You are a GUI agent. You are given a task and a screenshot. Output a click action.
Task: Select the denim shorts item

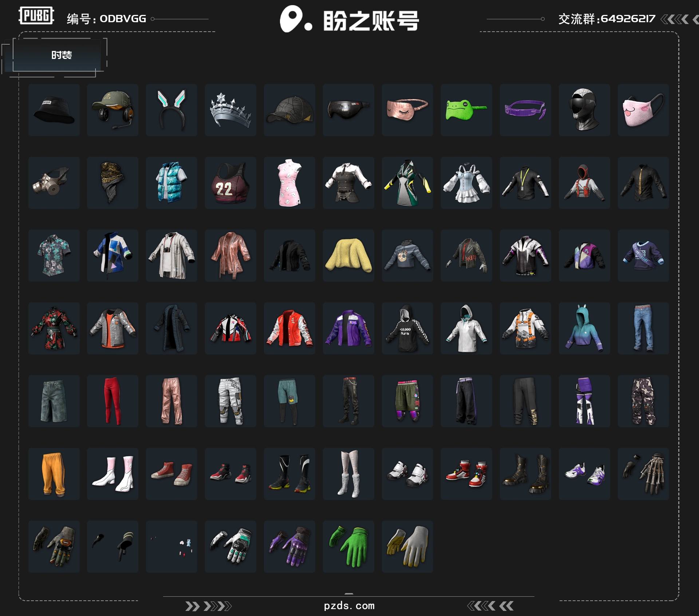54,401
